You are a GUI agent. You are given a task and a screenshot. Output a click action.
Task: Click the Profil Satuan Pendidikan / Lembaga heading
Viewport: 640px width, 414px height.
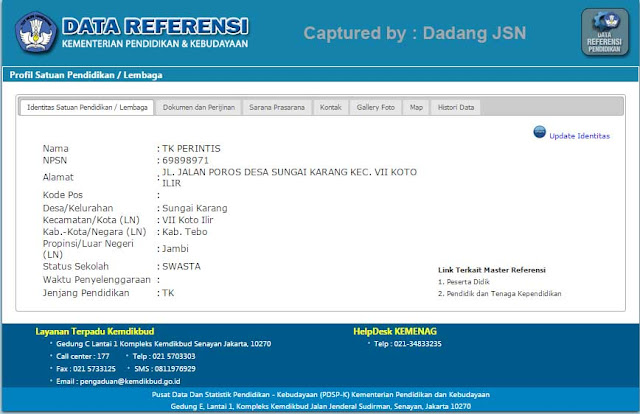click(x=86, y=75)
